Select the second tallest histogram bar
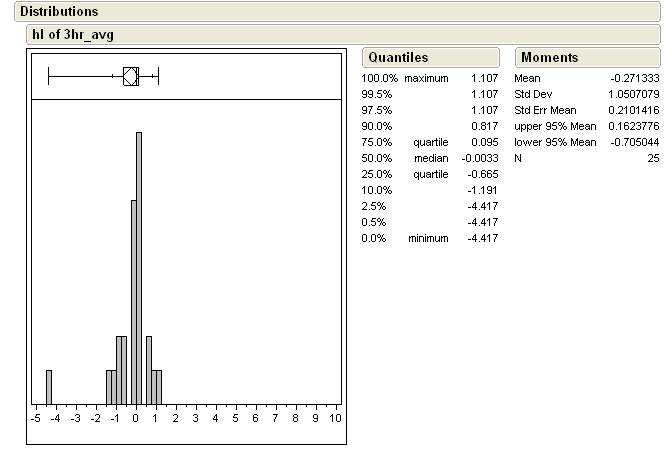 click(x=133, y=300)
